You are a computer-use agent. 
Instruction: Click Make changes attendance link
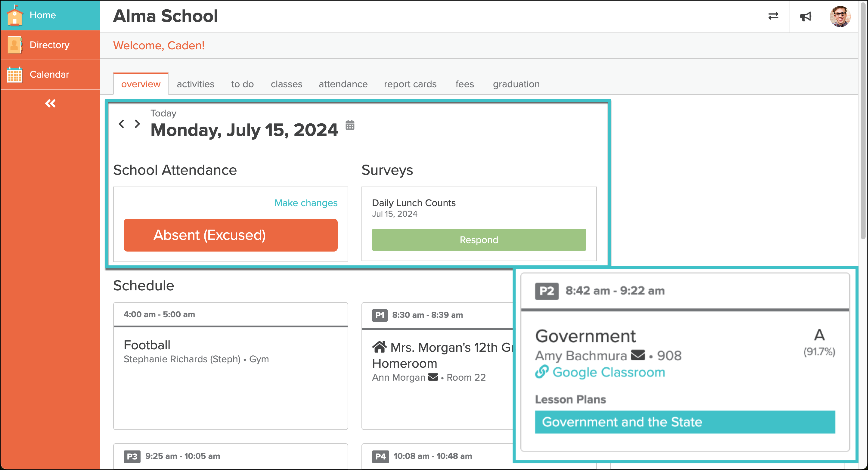(305, 203)
